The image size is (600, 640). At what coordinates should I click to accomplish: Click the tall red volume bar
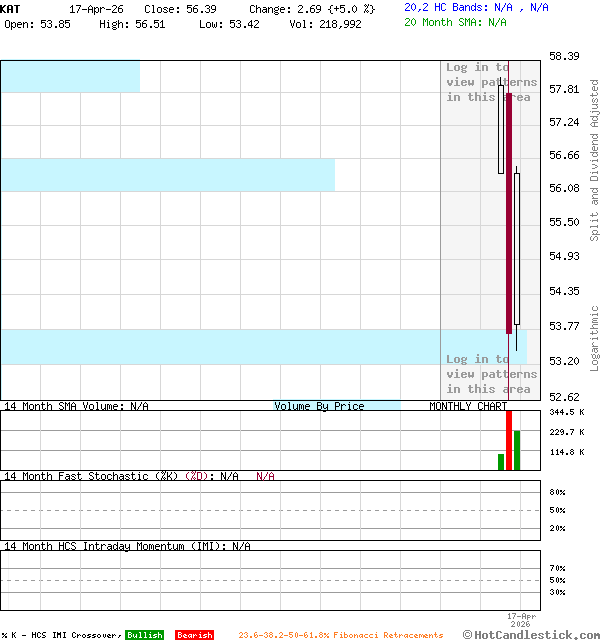click(509, 440)
